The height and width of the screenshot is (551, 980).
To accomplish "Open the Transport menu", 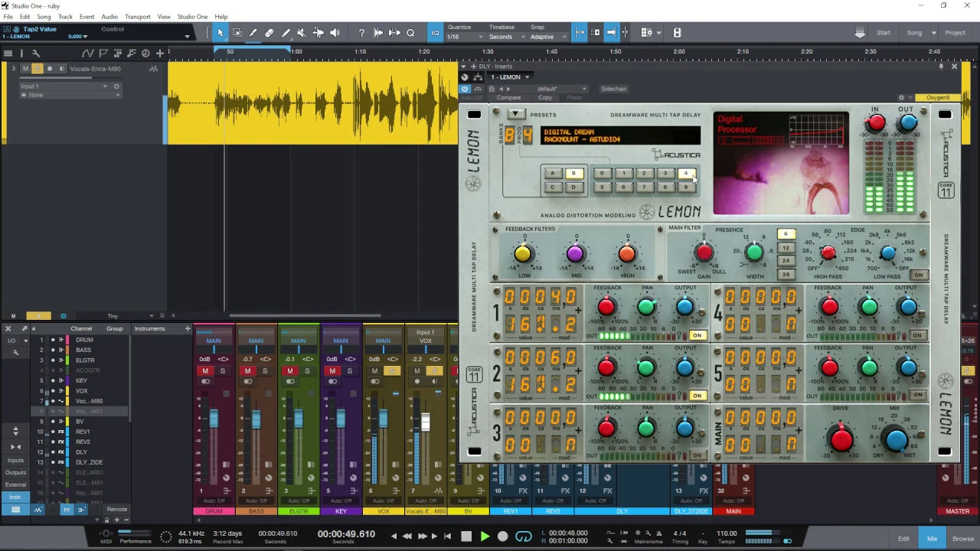I will (x=138, y=17).
